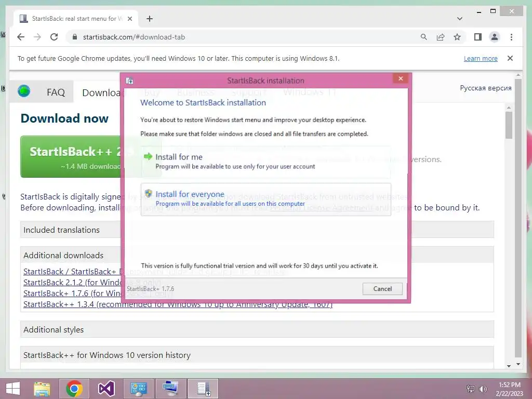
Task: Click the volume speaker tray icon
Action: click(x=483, y=389)
